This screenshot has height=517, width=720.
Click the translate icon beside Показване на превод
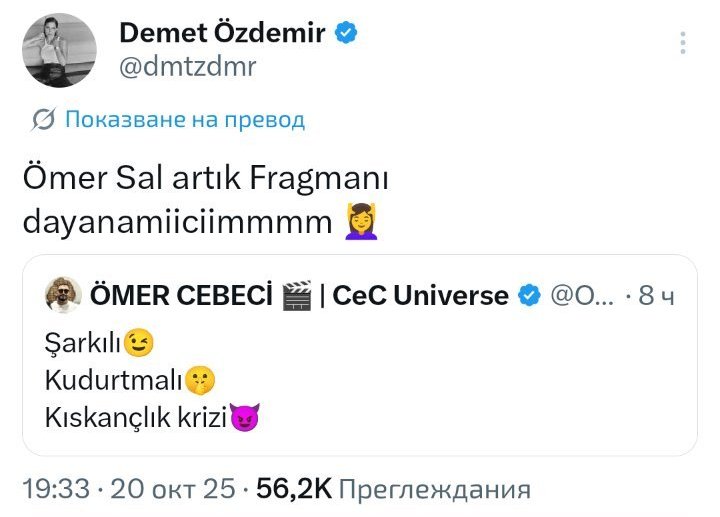[x=43, y=121]
